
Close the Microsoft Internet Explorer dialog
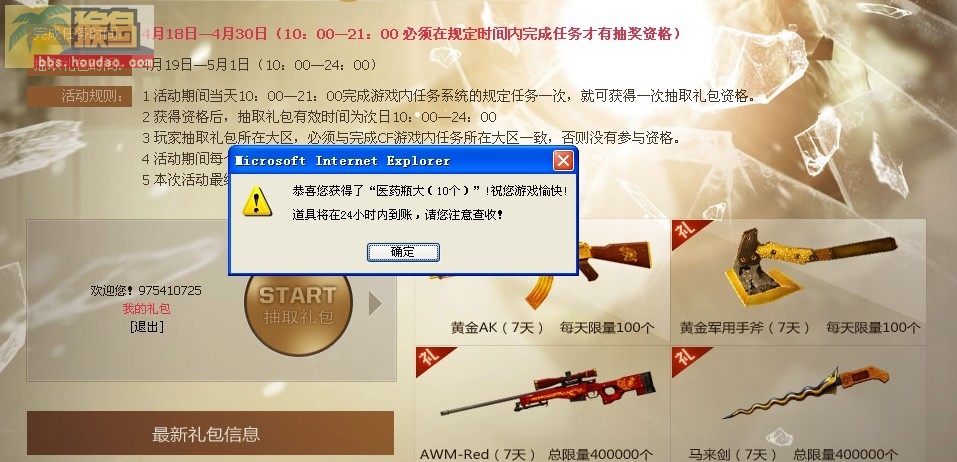(563, 161)
